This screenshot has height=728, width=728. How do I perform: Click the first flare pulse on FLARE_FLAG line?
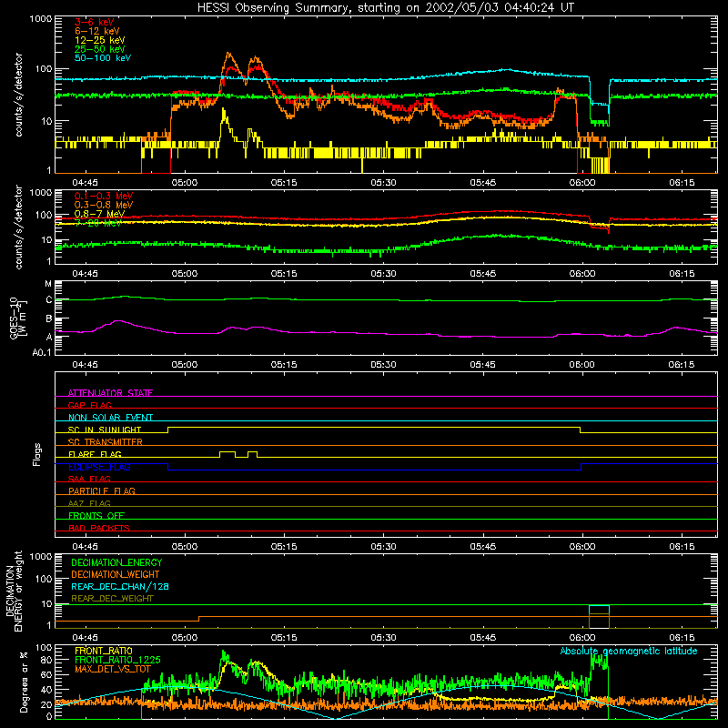(227, 452)
